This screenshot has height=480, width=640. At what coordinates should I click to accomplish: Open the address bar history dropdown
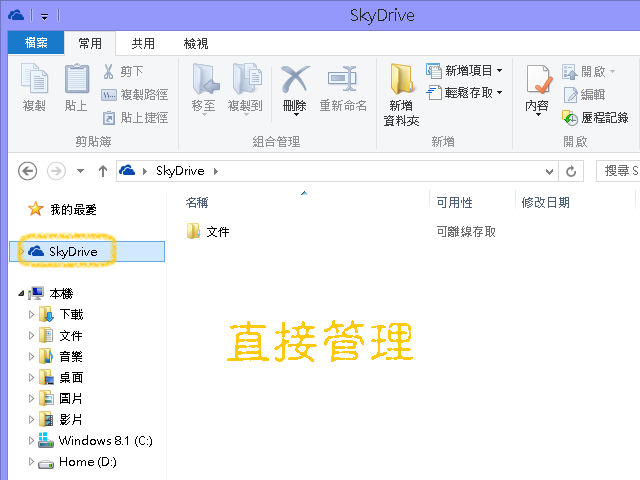(549, 171)
